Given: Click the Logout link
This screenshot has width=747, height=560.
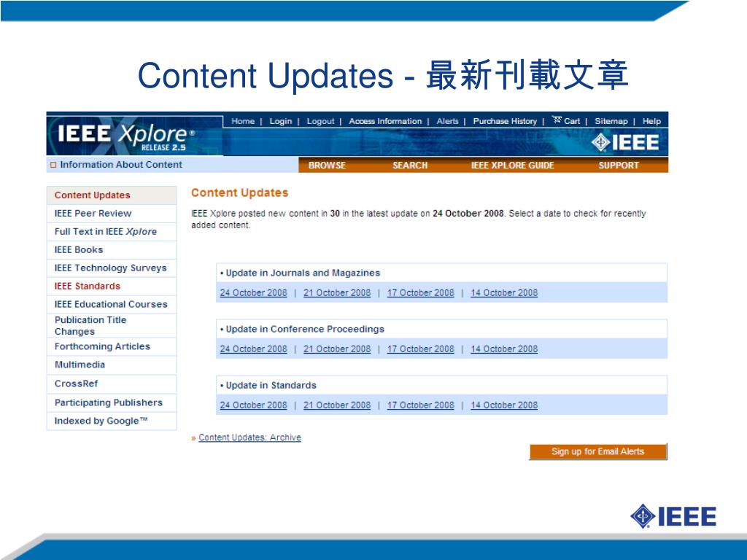Looking at the screenshot, I should (x=320, y=121).
